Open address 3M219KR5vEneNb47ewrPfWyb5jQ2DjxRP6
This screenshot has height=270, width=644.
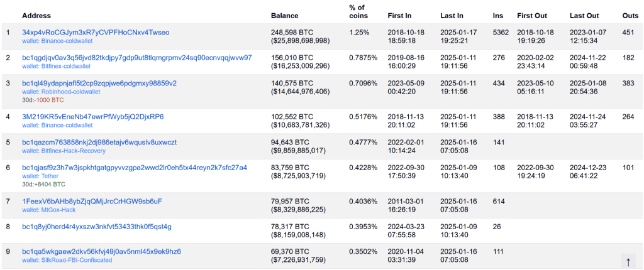tap(92, 117)
